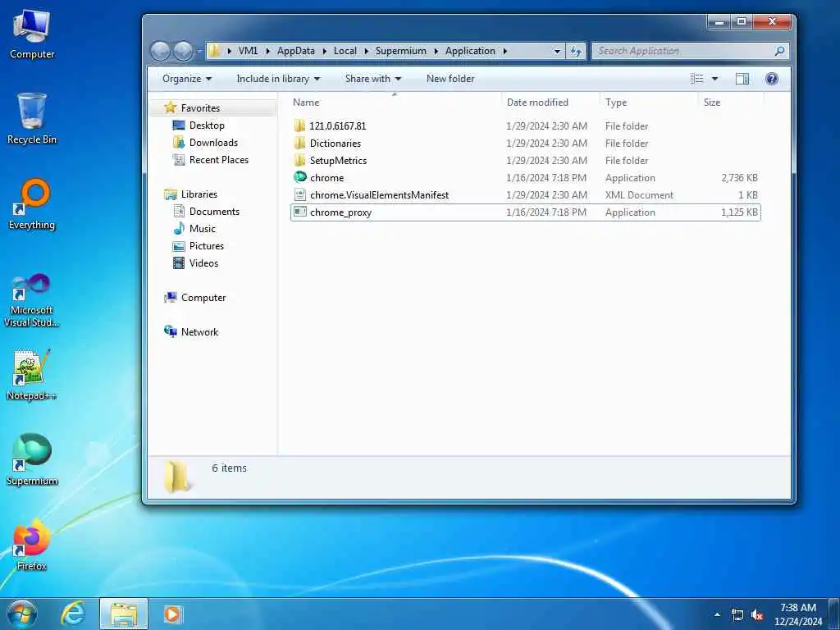Screen dimensions: 840x630
Task: Open the recent pages dropdown arrow
Action: coord(199,52)
